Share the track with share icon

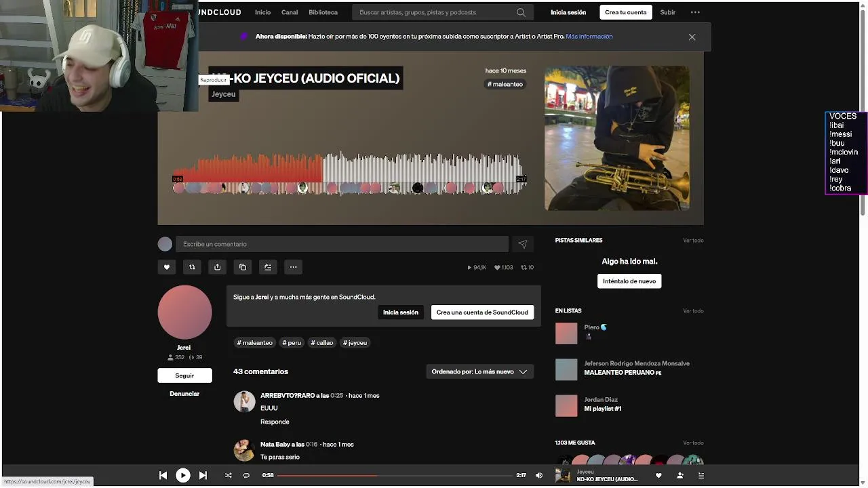point(217,267)
